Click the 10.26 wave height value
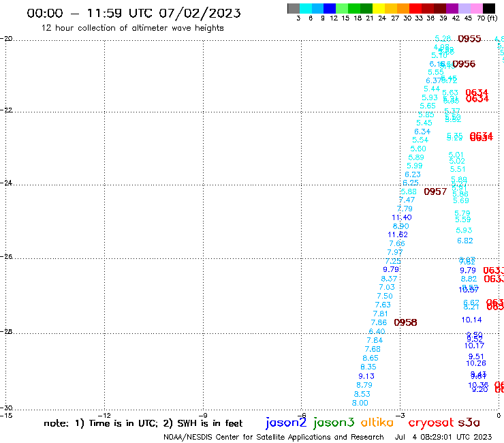This screenshot has width=504, height=443. [476, 363]
